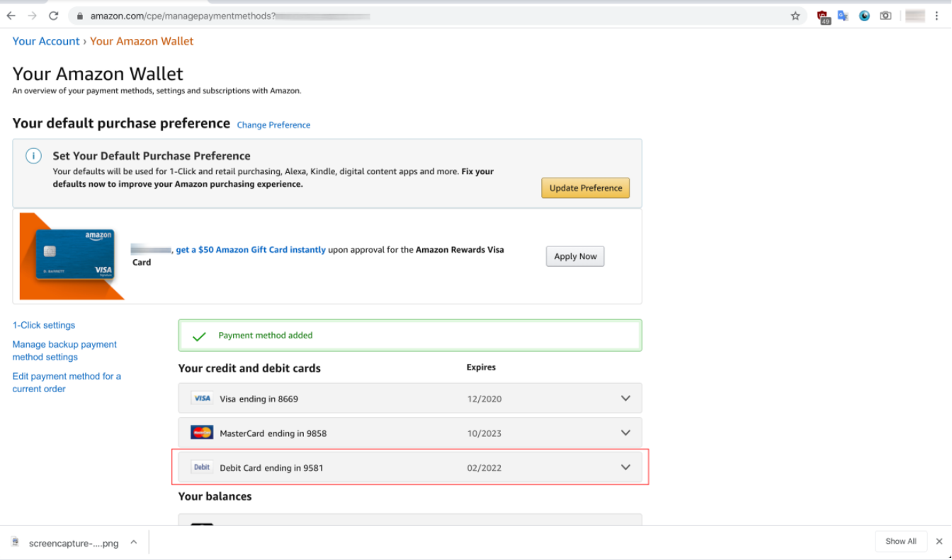952x560 pixels.
Task: Click the Set Your Default Purchase Preference heading
Action: coord(152,156)
